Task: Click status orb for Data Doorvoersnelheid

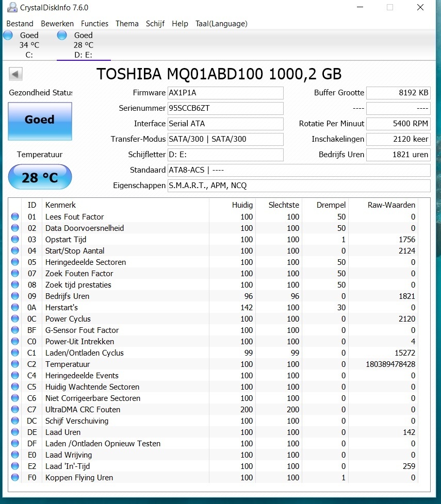Action: click(x=15, y=228)
